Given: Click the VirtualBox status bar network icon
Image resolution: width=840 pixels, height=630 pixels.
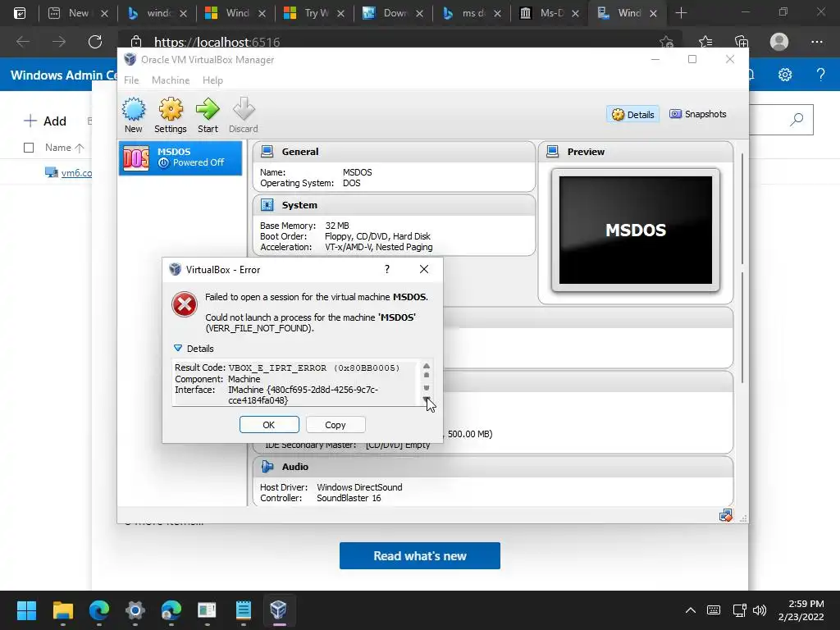Looking at the screenshot, I should 726,515.
